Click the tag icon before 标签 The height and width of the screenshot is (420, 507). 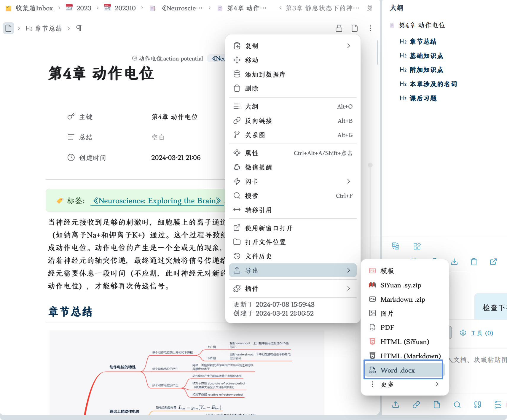tap(60, 201)
